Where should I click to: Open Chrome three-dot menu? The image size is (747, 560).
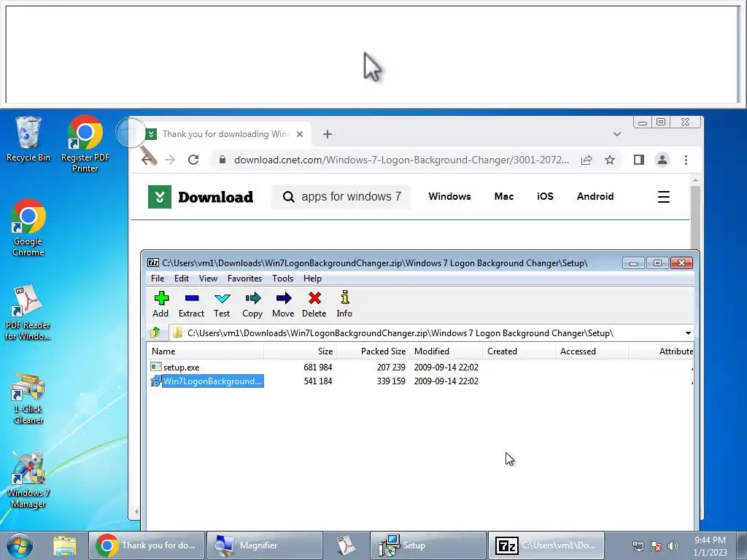pyautogui.click(x=686, y=160)
